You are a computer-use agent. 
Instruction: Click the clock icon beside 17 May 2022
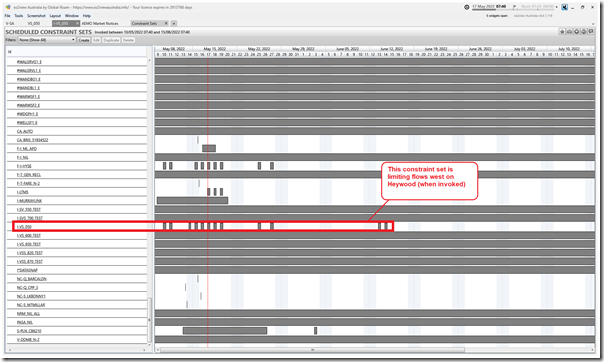pos(466,7)
